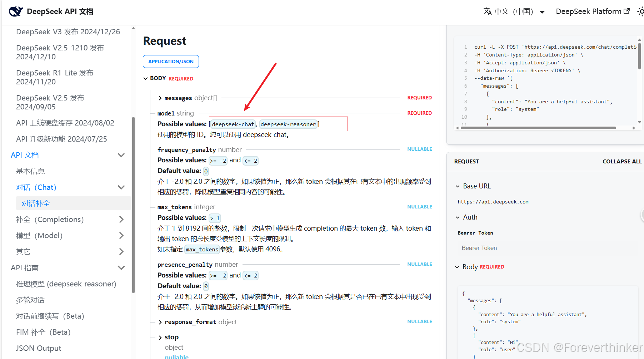Click the https://api.deepseek.com base URL
644x359 pixels.
493,202
